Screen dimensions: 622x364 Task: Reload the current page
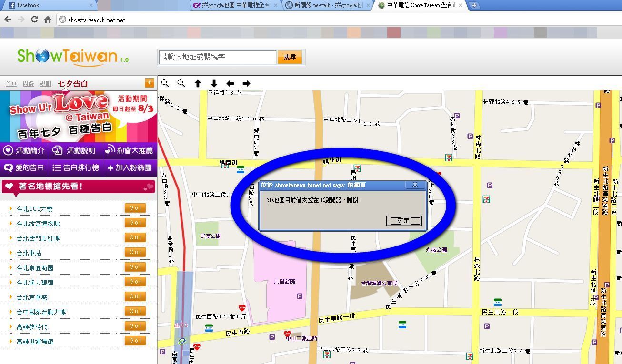[34, 20]
